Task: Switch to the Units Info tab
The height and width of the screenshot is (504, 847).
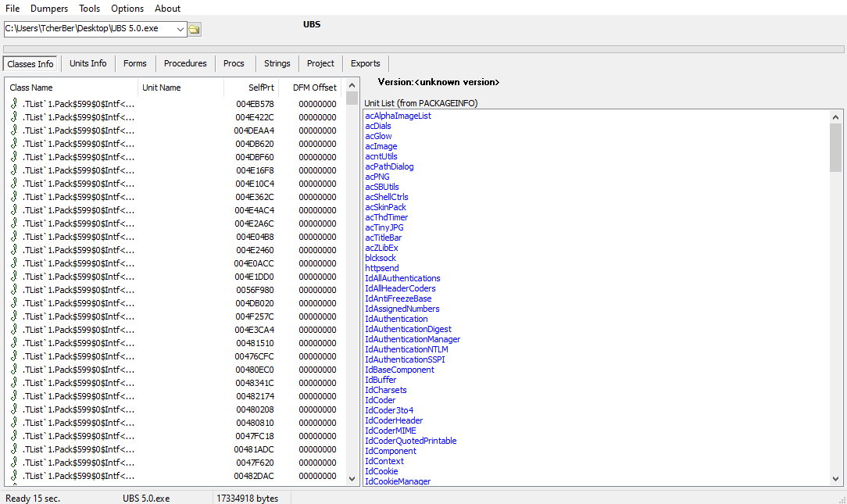Action: [88, 63]
